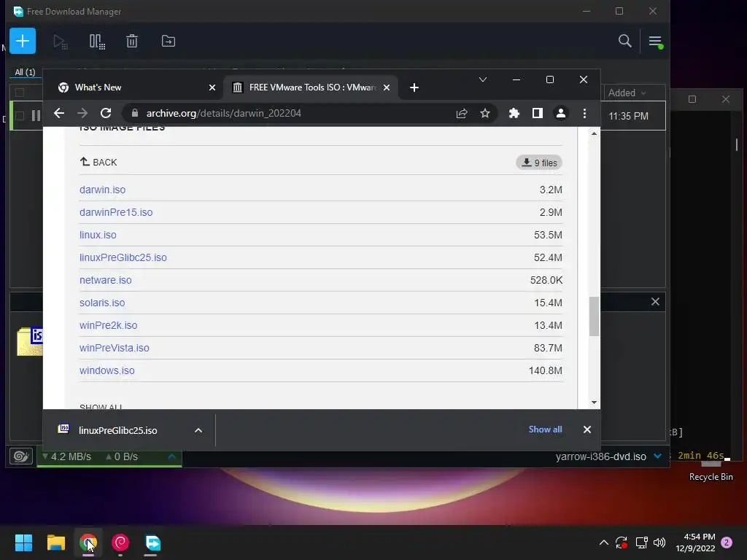747x560 pixels.
Task: Close Chrome downloads shelf
Action: [x=587, y=429]
